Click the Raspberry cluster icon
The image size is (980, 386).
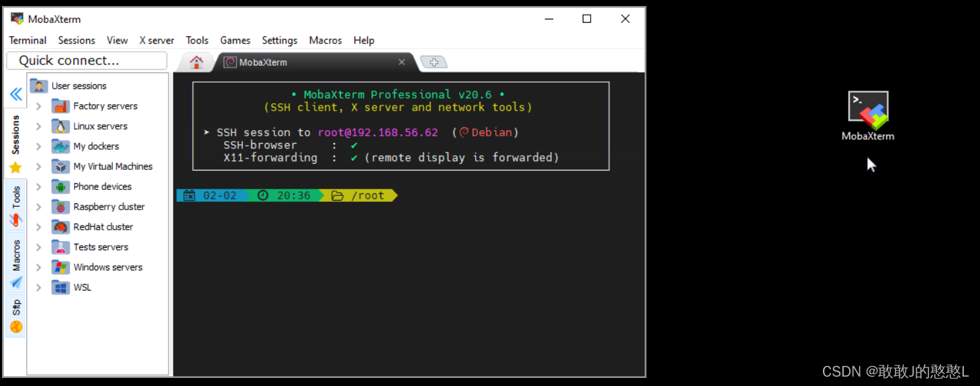point(60,207)
